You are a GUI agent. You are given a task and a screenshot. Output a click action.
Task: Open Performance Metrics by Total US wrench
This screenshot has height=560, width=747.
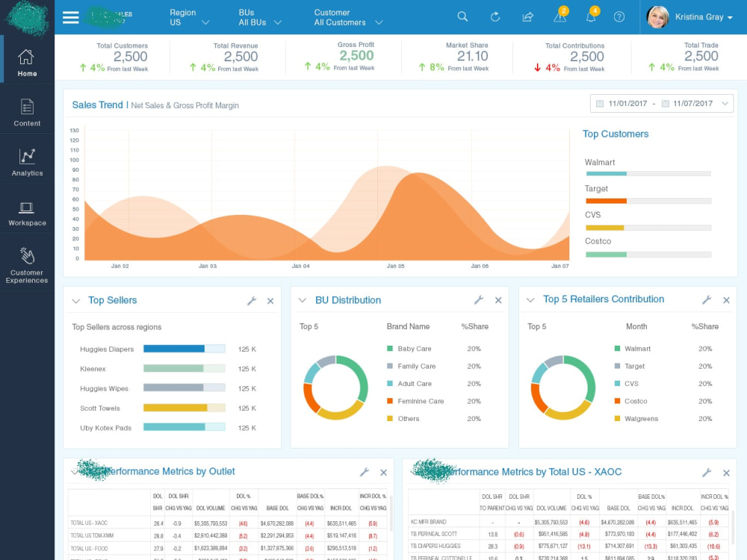pyautogui.click(x=707, y=473)
